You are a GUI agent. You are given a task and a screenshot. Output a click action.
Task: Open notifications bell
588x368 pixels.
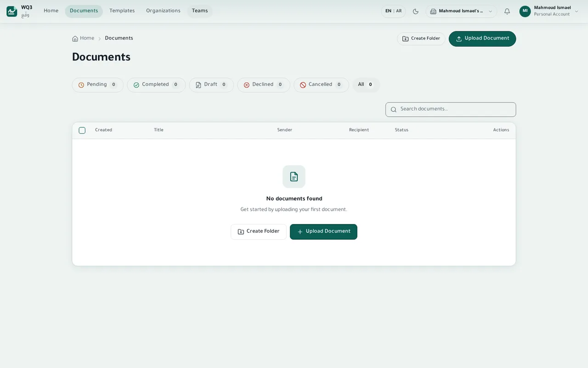507,11
